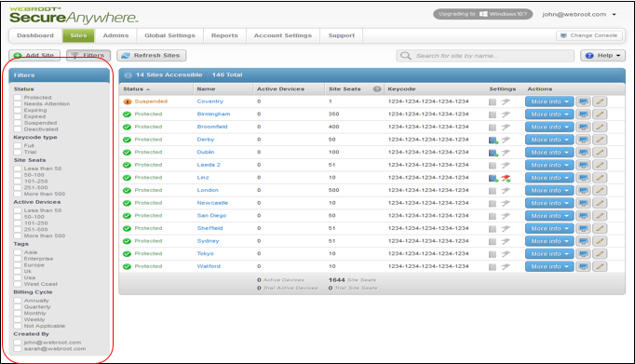Click the policy settings icon for Derby

(x=493, y=140)
